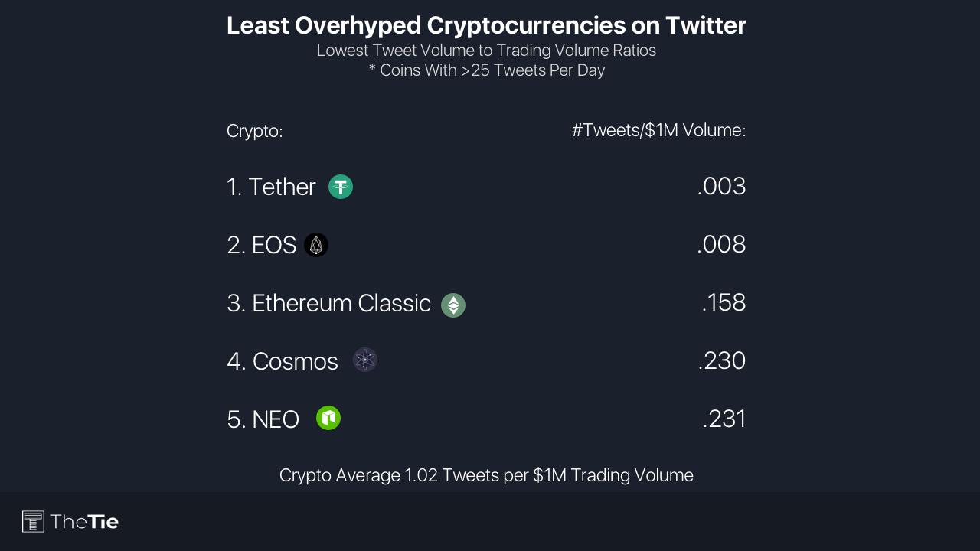980x551 pixels.
Task: Click the 1. Tether row label
Action: coord(271,187)
